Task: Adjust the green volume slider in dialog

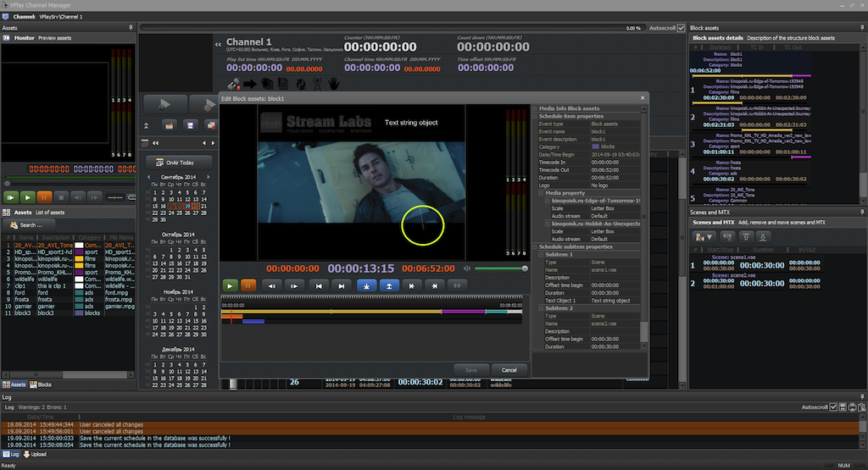Action: [x=500, y=268]
